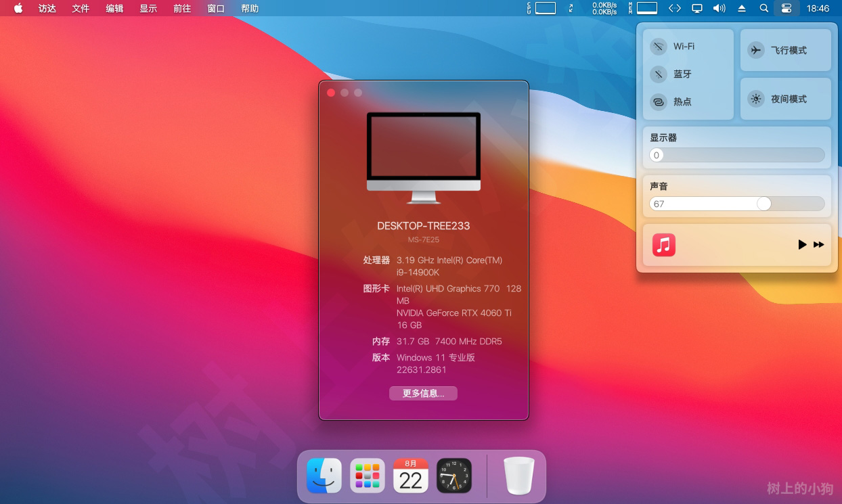842x504 pixels.
Task: Open Launchpad from the dock
Action: coord(367,476)
